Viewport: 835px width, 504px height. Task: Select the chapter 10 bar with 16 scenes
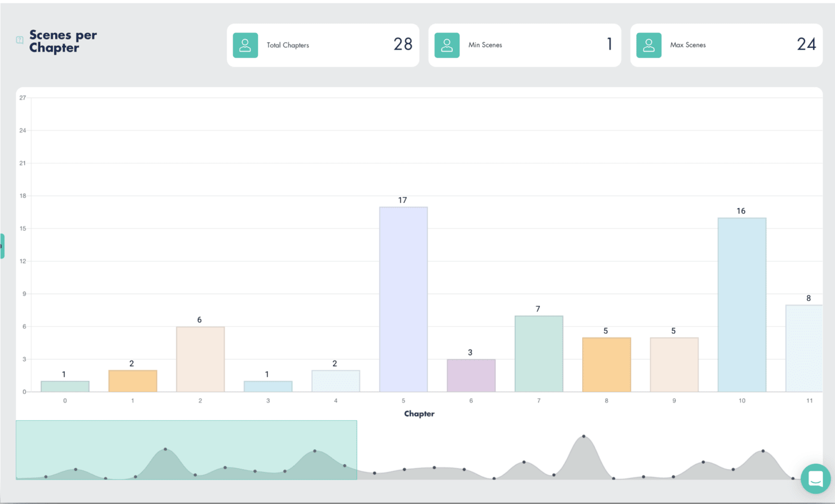(x=742, y=304)
